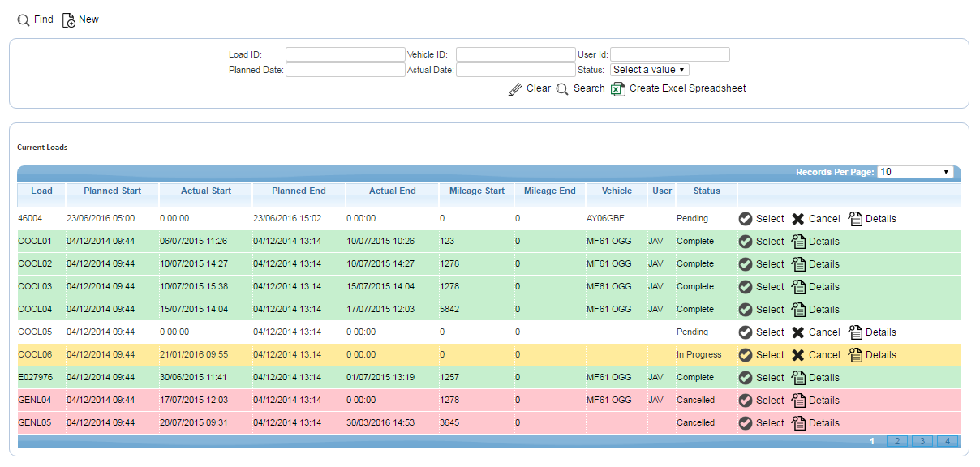Click Select checkmark icon for COOL02
Viewport: 980px width, 467px height.
click(x=746, y=264)
